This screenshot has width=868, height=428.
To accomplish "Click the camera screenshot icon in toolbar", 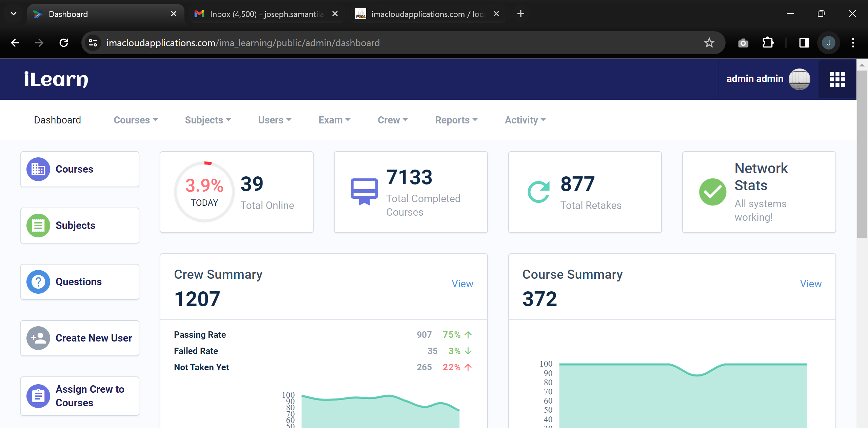I will coord(743,43).
